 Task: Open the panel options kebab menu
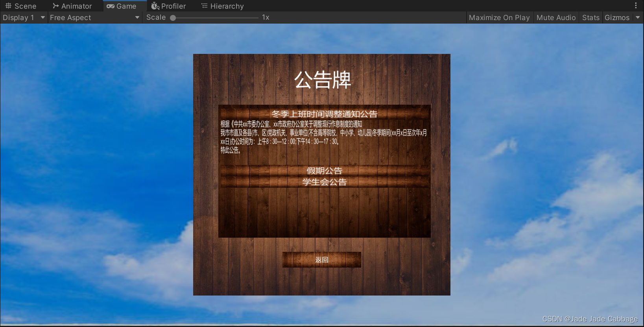(x=636, y=6)
